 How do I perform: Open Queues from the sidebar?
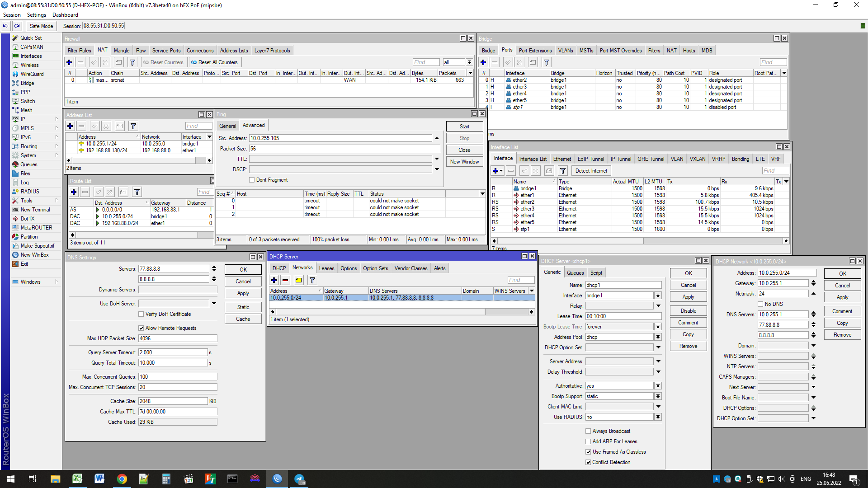pos(28,164)
